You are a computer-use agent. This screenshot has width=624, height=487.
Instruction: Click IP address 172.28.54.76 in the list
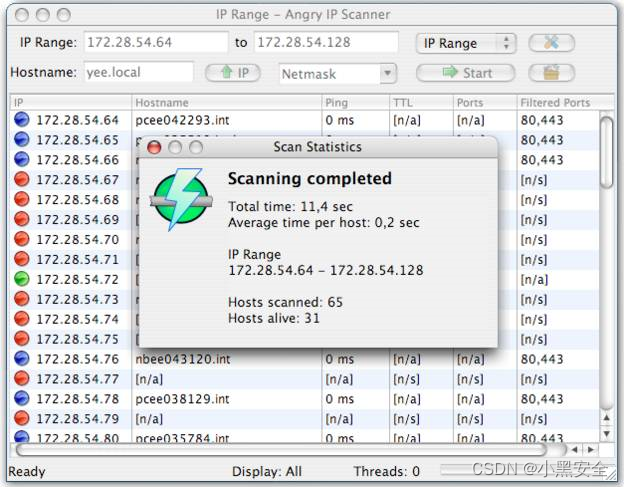coord(78,359)
